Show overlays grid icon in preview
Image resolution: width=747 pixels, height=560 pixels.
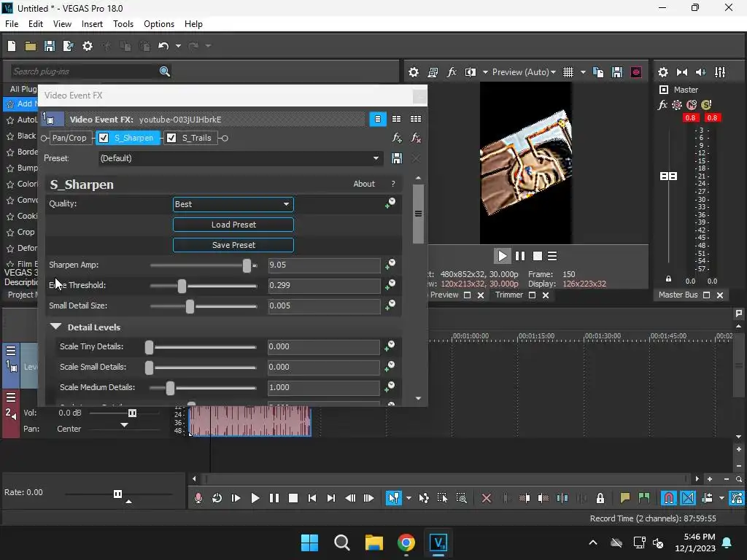pos(568,72)
